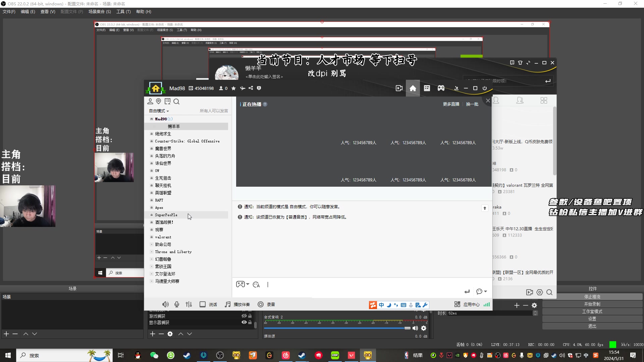Open 应用中心 app center

tap(467, 304)
